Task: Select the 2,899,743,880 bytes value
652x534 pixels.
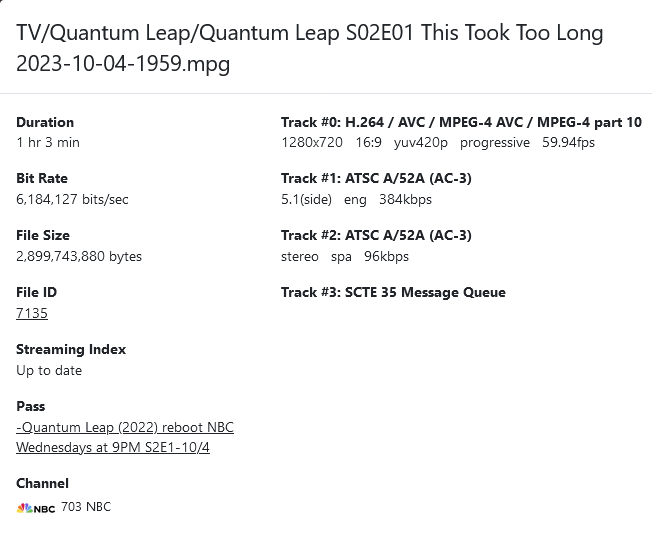Action: click(79, 256)
